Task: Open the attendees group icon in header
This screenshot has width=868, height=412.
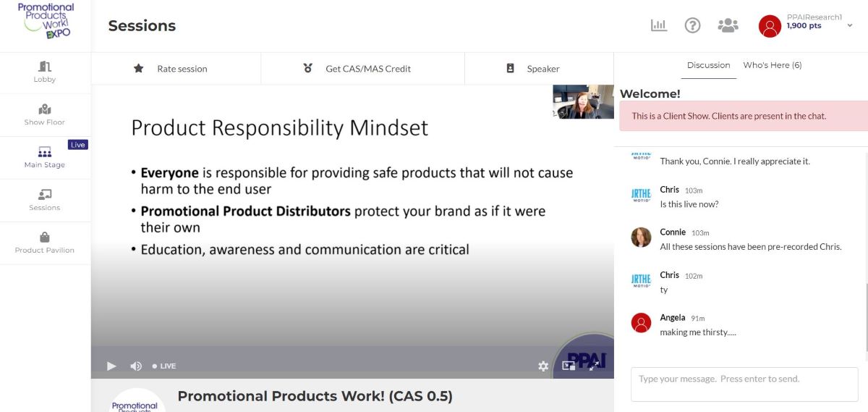Action: click(728, 25)
